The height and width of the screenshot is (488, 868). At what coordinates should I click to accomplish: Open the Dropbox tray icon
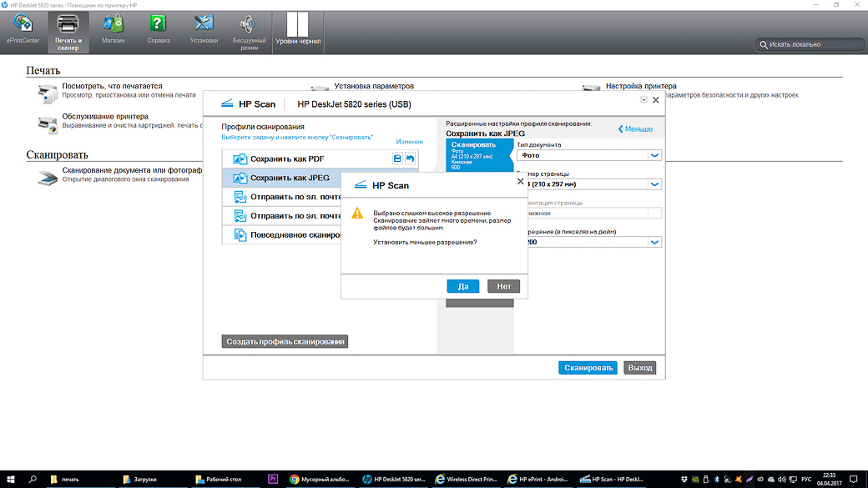(x=684, y=479)
